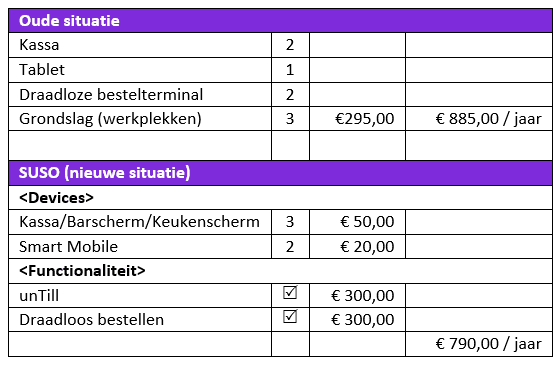This screenshot has width=559, height=366.
Task: Click the unTill row label
Action: point(39,296)
